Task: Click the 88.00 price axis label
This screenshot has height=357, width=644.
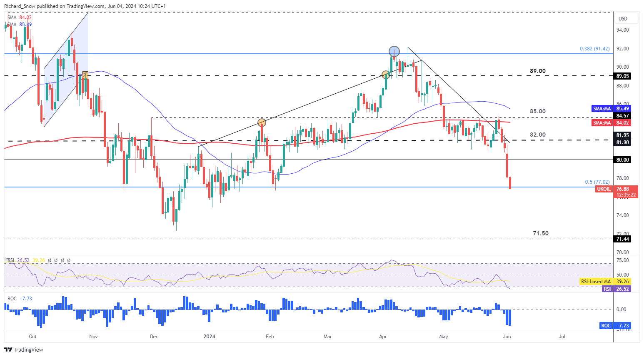Action: tap(623, 86)
